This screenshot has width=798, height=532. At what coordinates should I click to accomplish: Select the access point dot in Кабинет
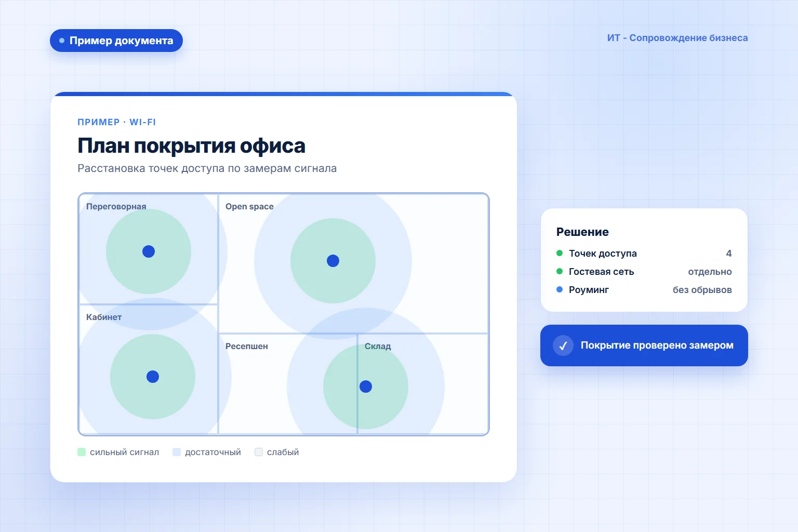153,377
